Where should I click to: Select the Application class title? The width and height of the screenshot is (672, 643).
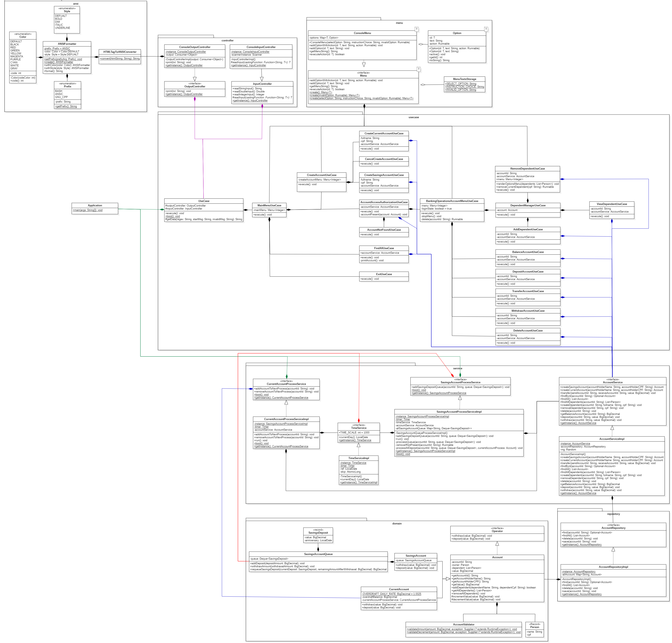coord(95,205)
